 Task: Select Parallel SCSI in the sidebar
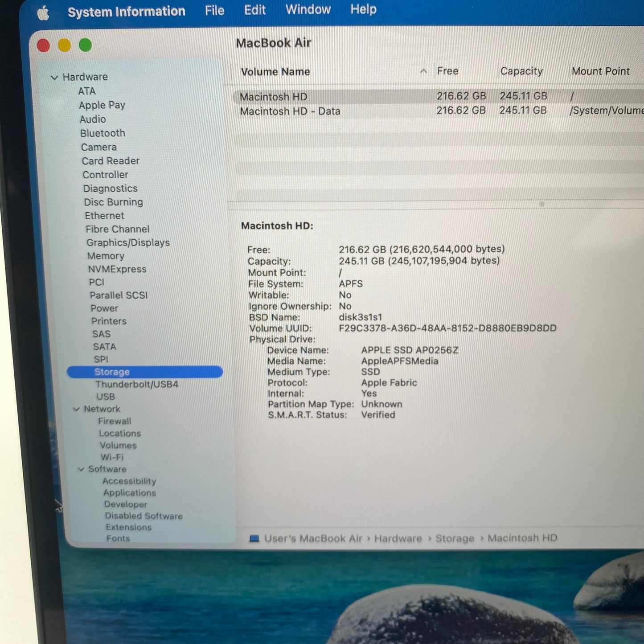pos(119,295)
